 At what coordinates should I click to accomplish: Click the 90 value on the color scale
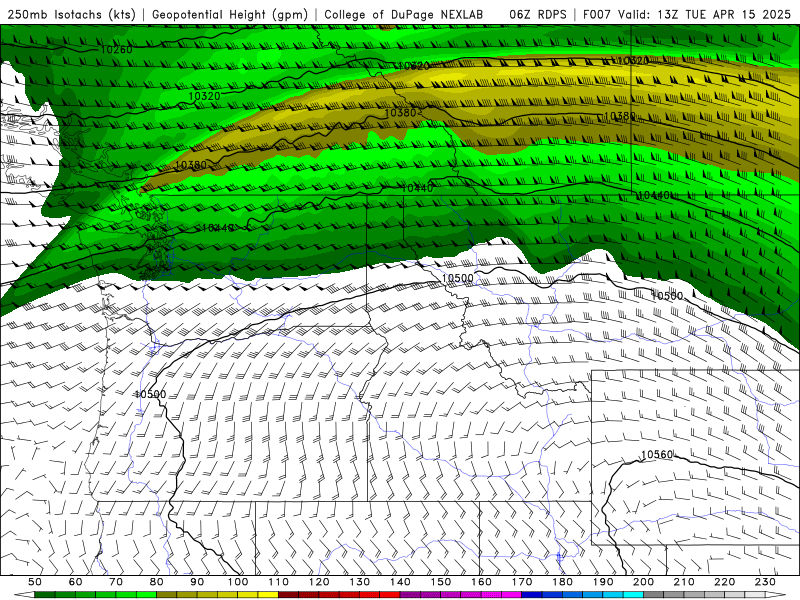[x=197, y=582]
